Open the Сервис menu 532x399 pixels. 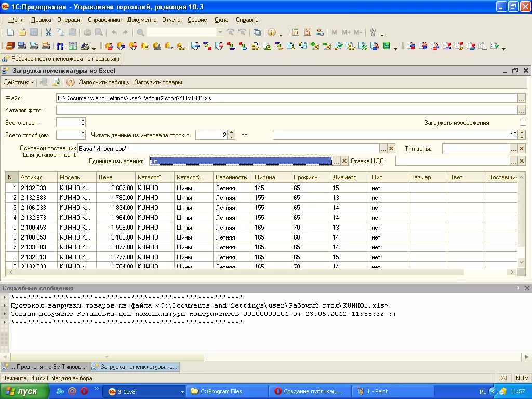197,20
